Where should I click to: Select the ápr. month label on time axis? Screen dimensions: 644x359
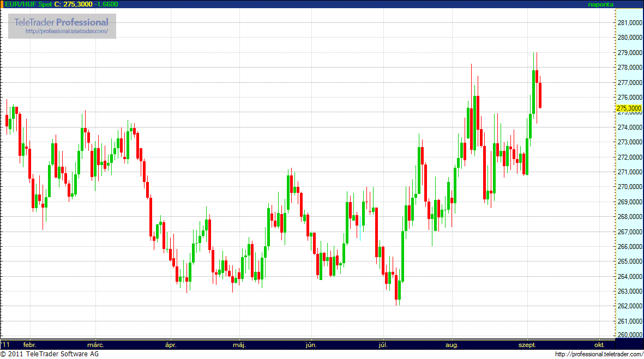click(171, 345)
